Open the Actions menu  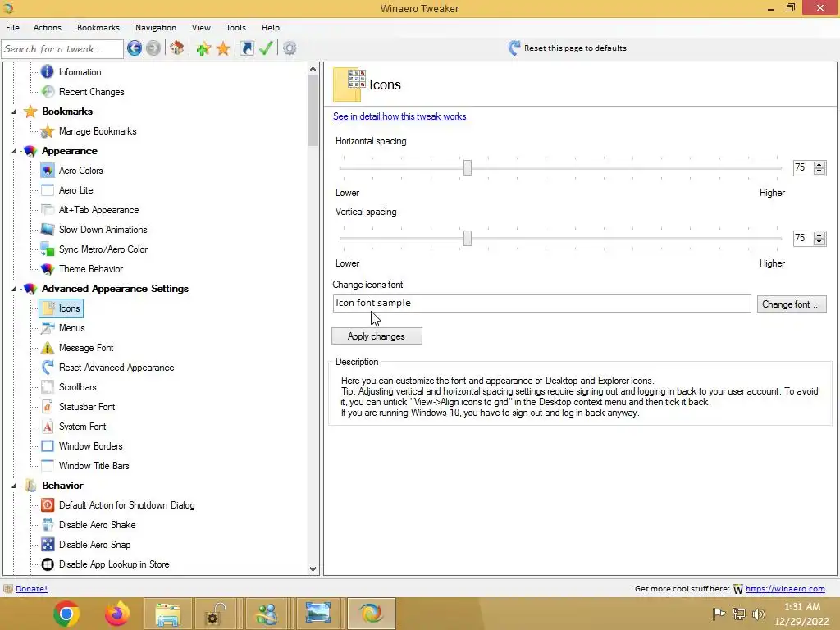click(47, 27)
